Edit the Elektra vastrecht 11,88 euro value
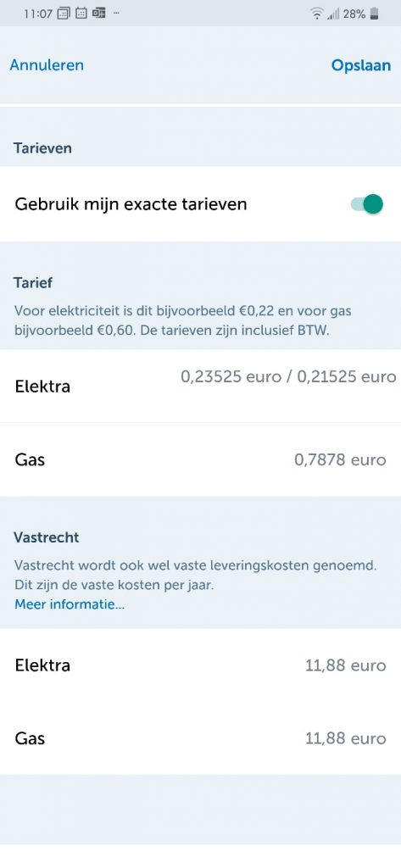This screenshot has height=868, width=401. coord(346,665)
